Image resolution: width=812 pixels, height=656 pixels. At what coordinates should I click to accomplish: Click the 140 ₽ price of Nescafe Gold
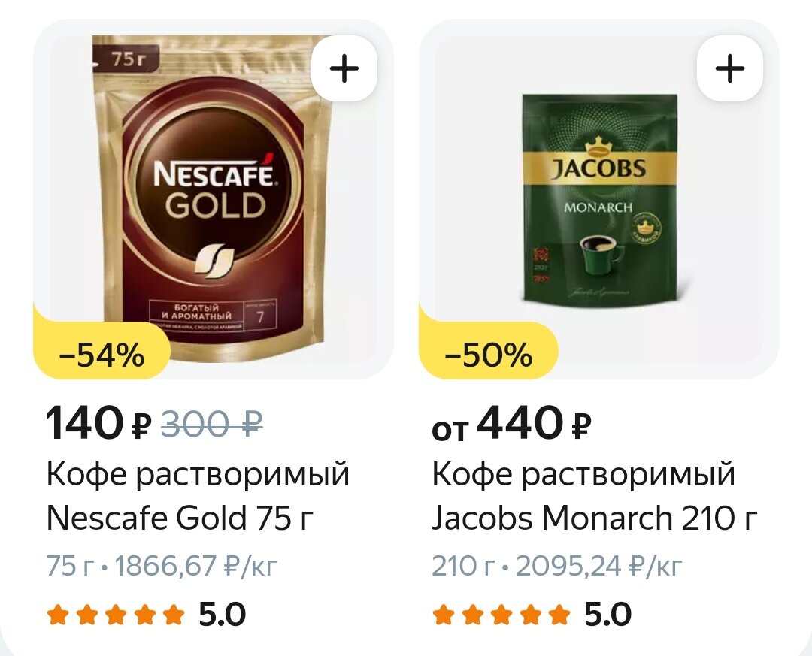[x=99, y=423]
